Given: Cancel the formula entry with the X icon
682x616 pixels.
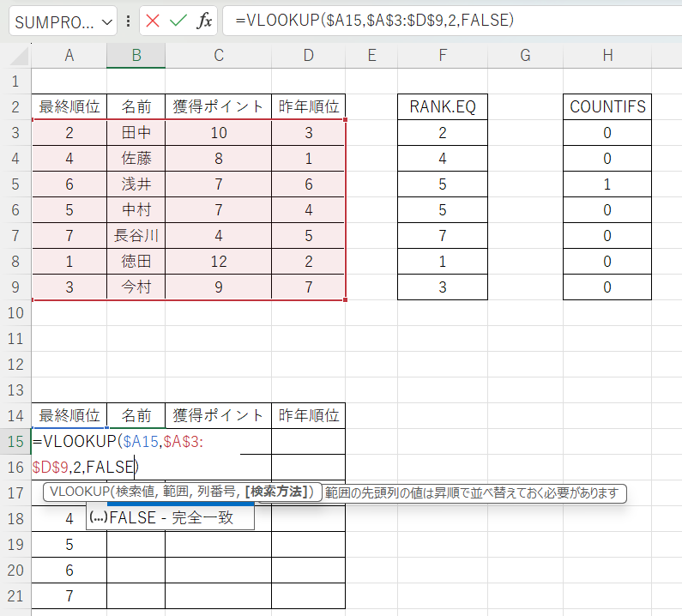Looking at the screenshot, I should tap(154, 21).
